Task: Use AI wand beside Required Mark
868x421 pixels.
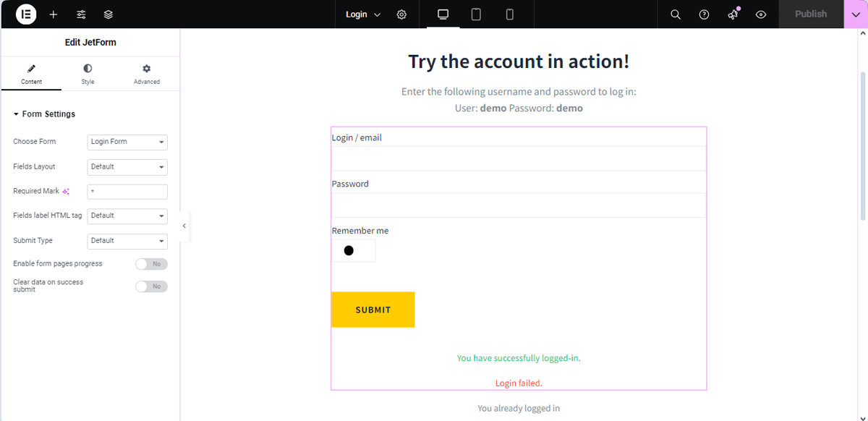Action: pos(66,191)
